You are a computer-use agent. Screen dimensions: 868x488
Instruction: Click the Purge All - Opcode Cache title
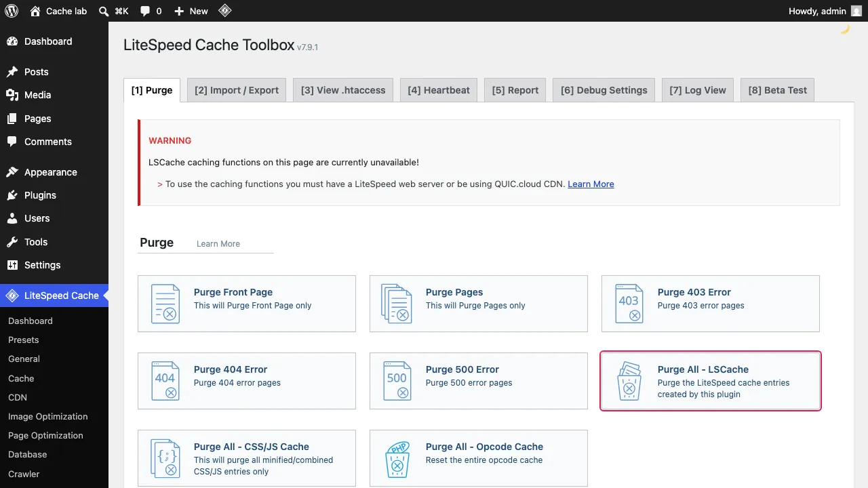point(484,447)
